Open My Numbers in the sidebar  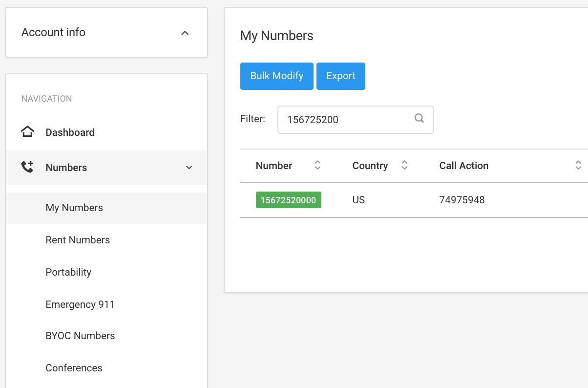pyautogui.click(x=106, y=208)
